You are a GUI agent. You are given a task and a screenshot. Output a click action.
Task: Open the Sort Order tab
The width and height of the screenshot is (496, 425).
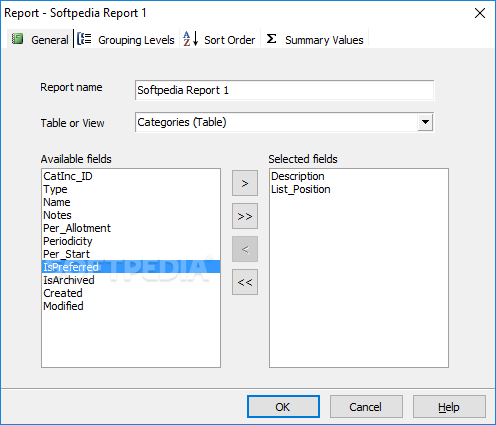220,39
